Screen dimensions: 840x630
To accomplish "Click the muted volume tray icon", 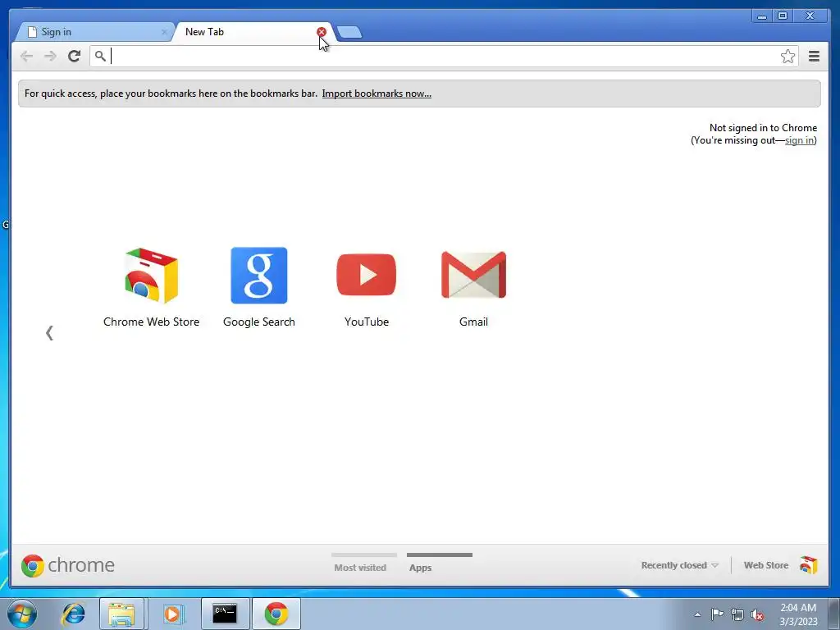I will [x=757, y=615].
